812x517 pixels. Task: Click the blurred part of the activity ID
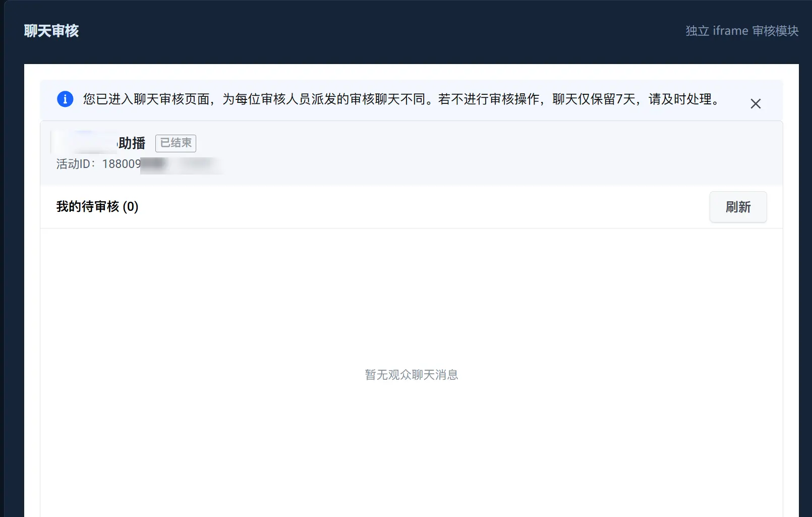click(x=181, y=164)
